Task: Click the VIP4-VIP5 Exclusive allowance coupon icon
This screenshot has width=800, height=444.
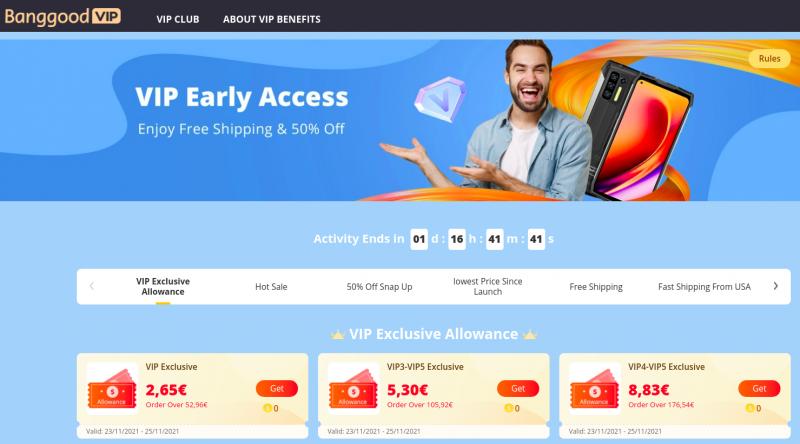Action: (594, 389)
